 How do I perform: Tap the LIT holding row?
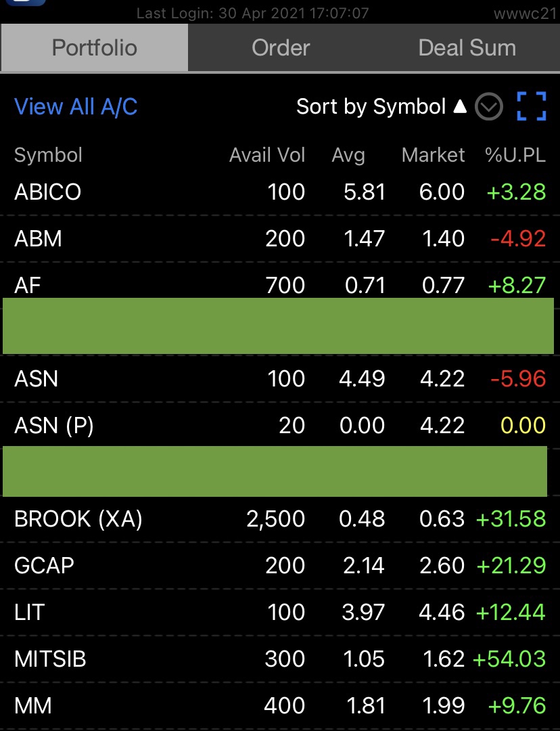(x=280, y=612)
